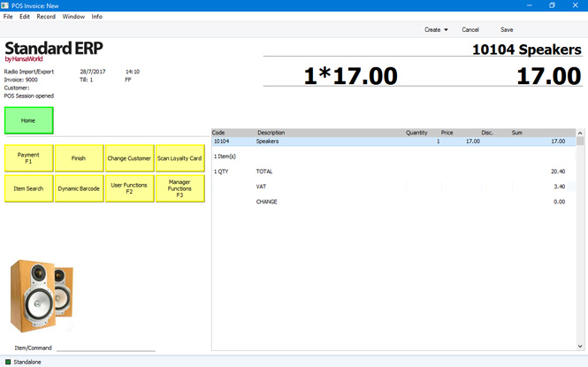Close the POS Invoice window
This screenshot has width=588, height=367.
(576, 5)
